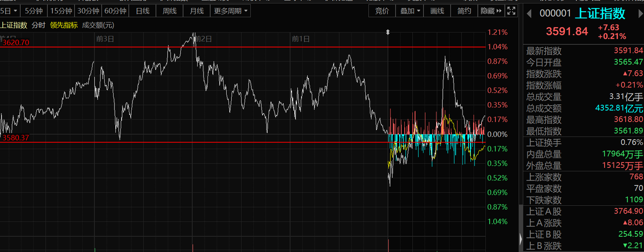Toggle the 简约 simple view
This screenshot has width=644, height=252.
click(x=464, y=11)
